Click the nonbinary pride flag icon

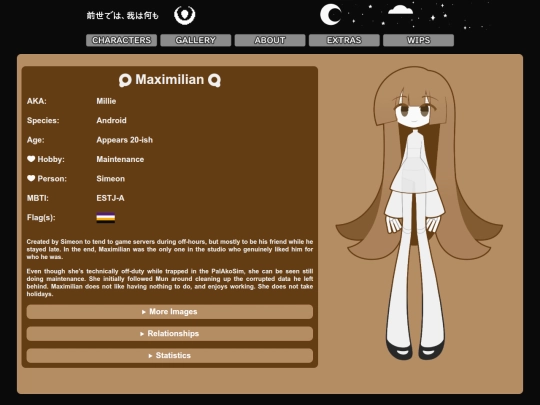106,218
